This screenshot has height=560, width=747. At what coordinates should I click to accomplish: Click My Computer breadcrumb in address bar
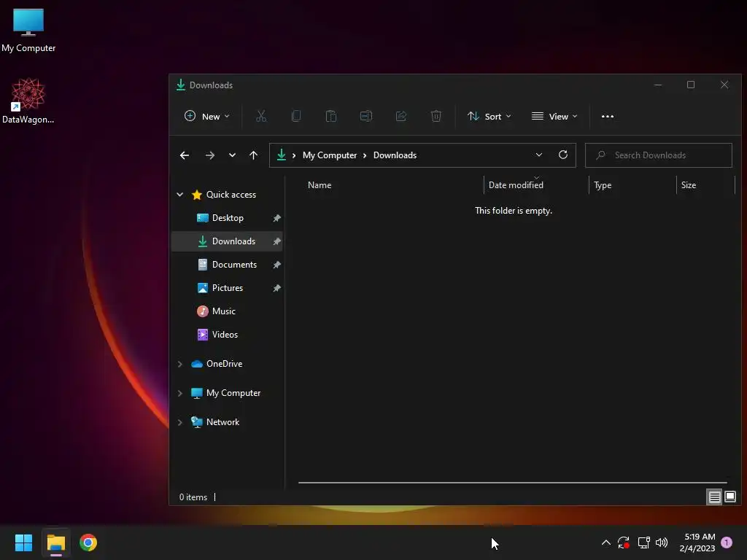330,155
